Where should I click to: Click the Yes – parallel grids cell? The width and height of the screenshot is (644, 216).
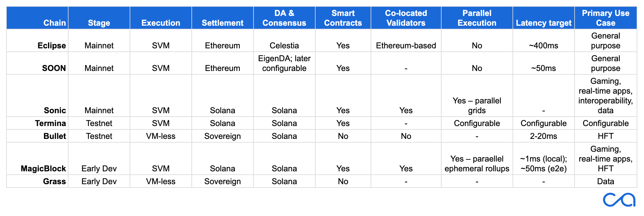[x=477, y=95]
